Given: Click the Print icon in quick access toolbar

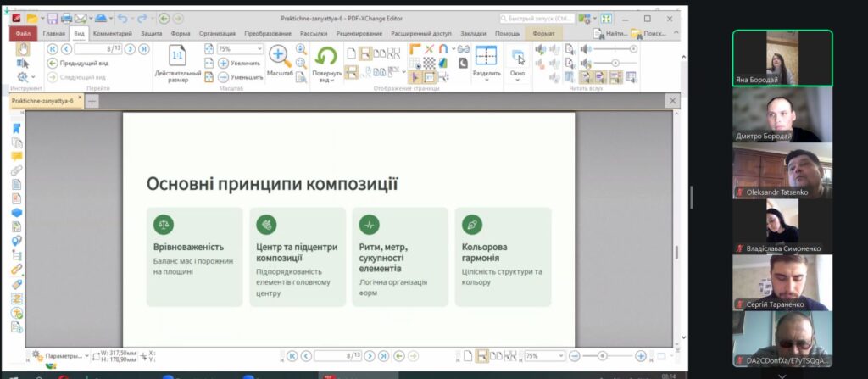Looking at the screenshot, I should click(66, 18).
